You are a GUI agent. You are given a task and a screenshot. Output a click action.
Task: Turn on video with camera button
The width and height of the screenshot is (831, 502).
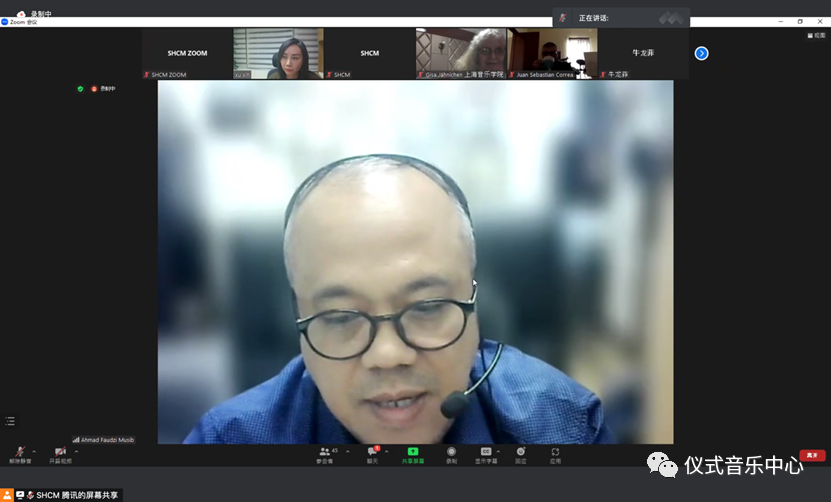click(x=60, y=453)
